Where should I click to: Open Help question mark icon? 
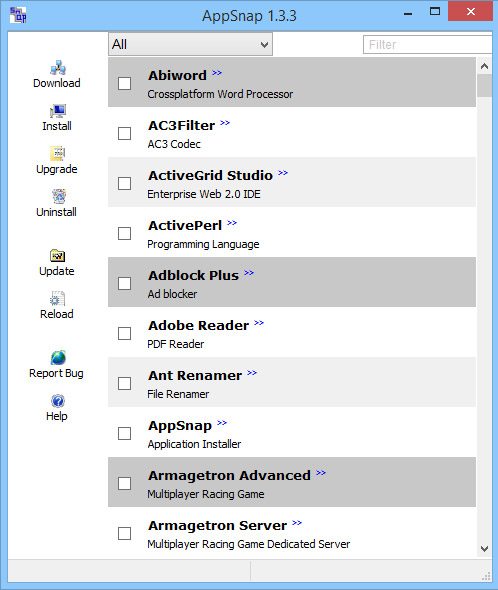[58, 401]
